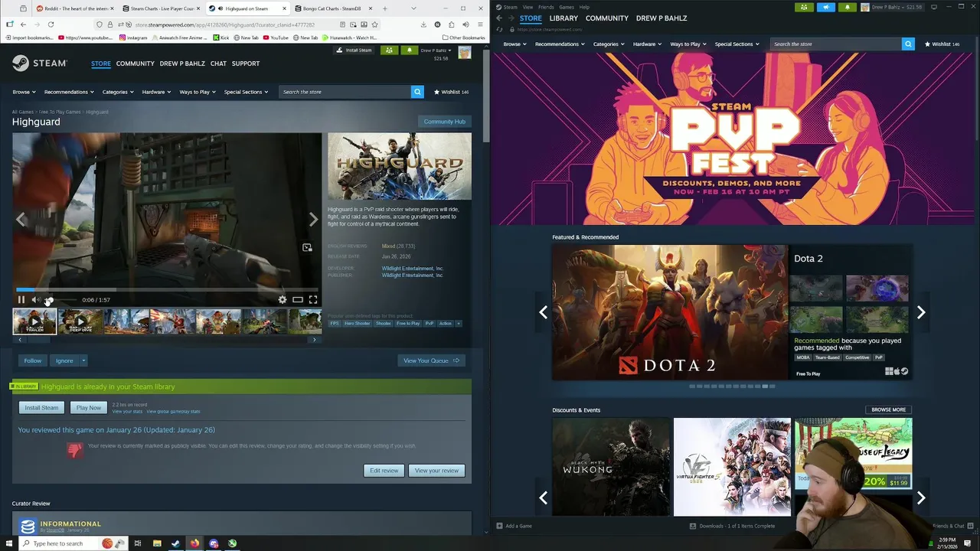Click the thumbnail strip's right scroll arrow
Viewport: 980px width, 551px height.
point(314,339)
